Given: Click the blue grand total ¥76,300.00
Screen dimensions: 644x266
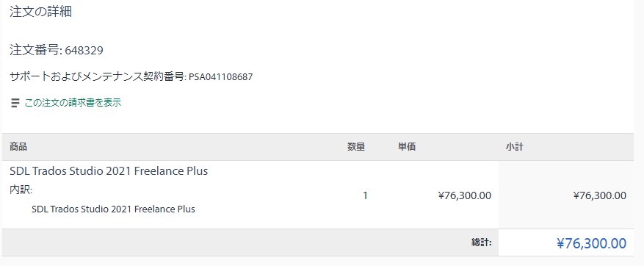Looking at the screenshot, I should pyautogui.click(x=591, y=243).
